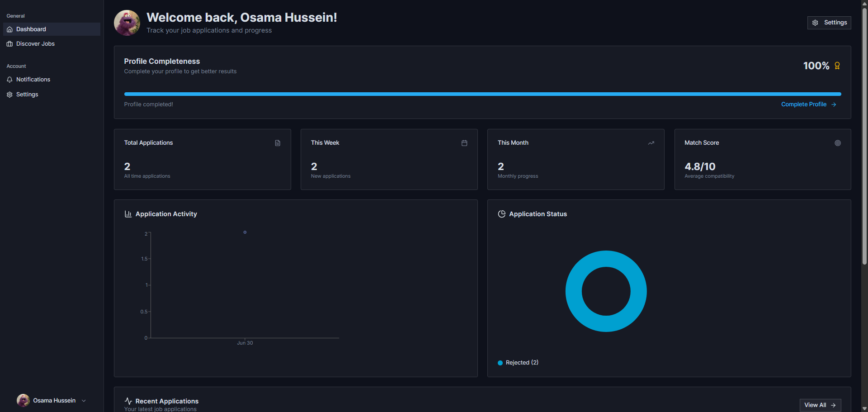Click the Jun 30 data point on activity chart
This screenshot has width=868, height=412.
(x=245, y=232)
